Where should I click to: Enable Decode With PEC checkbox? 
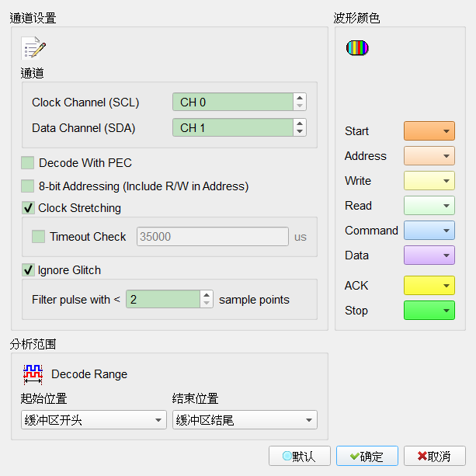pos(28,163)
